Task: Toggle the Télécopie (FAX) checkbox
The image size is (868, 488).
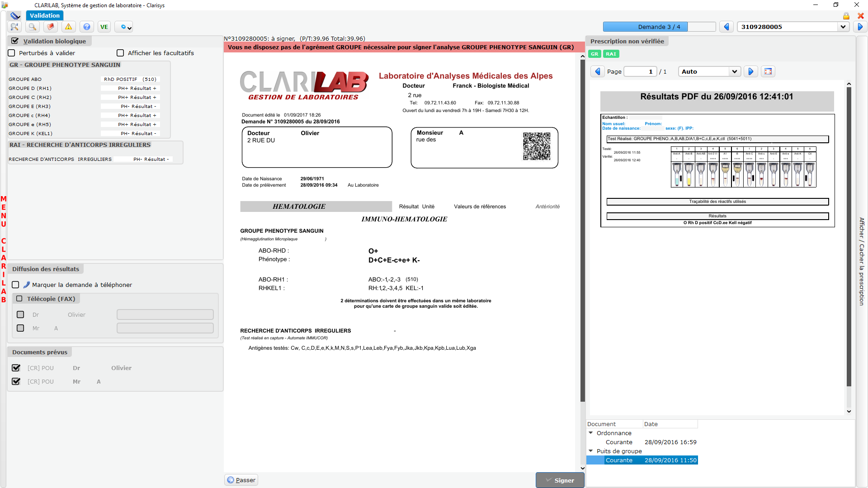Action: (19, 299)
